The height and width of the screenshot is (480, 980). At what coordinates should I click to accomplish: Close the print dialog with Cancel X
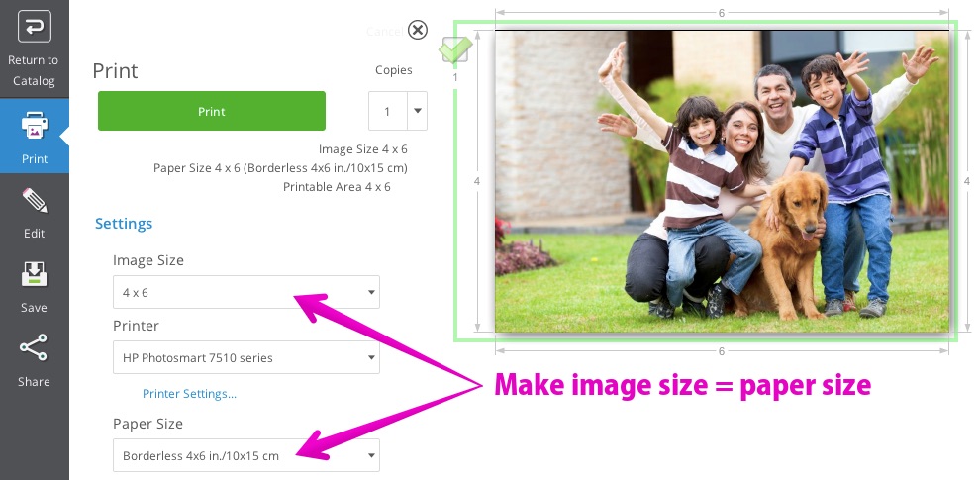[418, 30]
